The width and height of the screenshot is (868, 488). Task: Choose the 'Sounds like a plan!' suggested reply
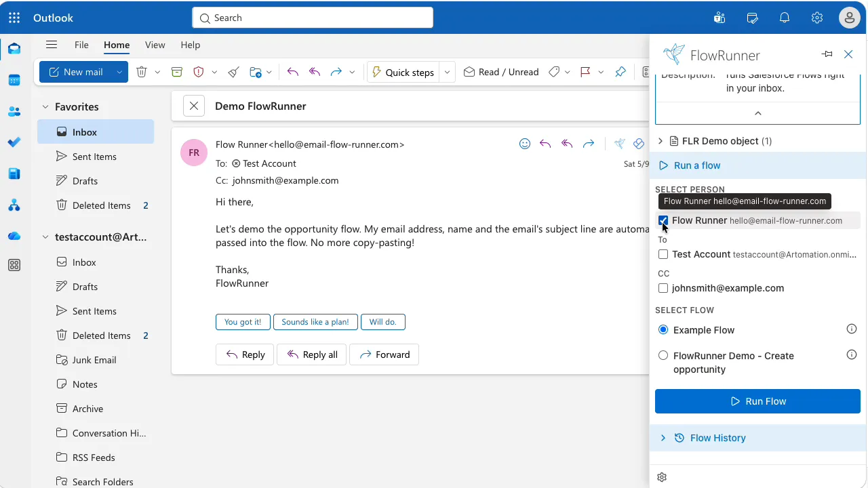click(x=315, y=322)
